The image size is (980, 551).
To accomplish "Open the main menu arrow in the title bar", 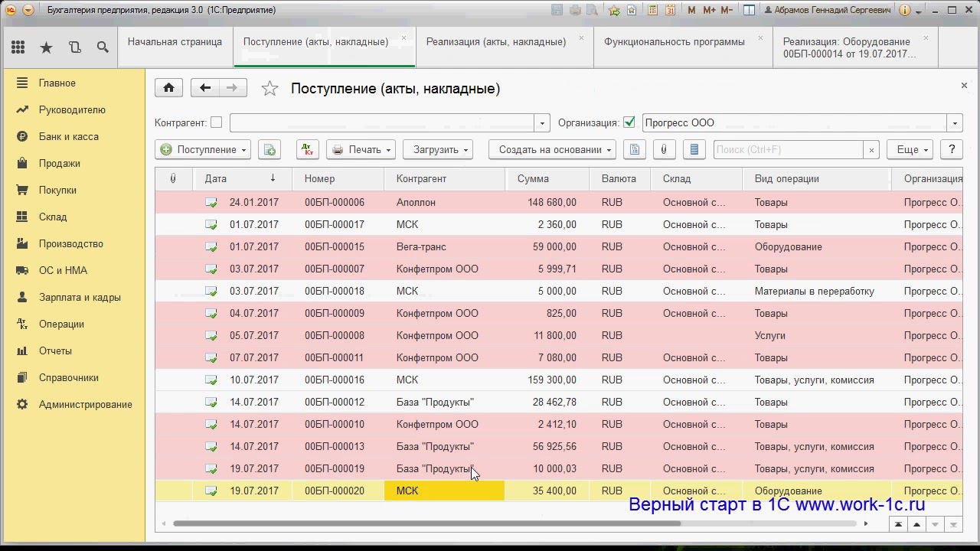I will (x=28, y=10).
